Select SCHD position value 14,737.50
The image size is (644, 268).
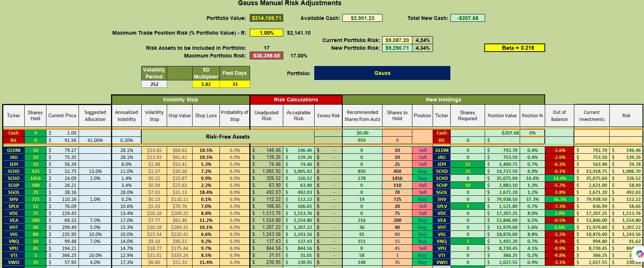pos(502,171)
